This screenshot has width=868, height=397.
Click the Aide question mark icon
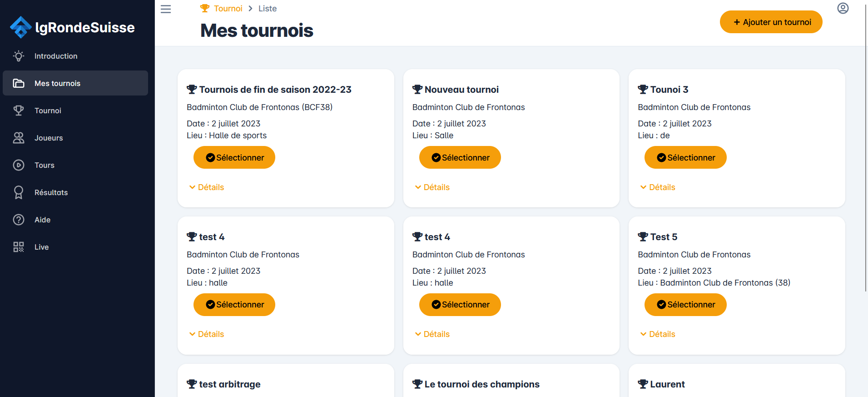tap(19, 220)
